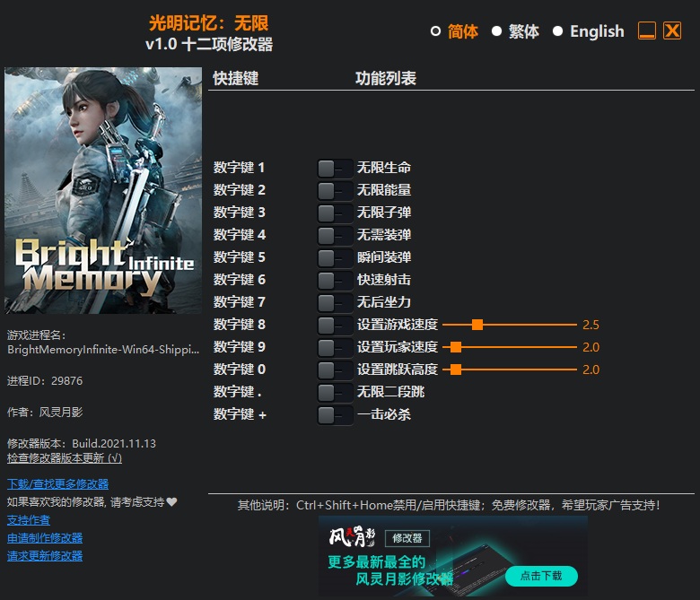Viewport: 700px width, 600px height.
Task: Click the title 光明记忆：无限
Action: click(x=208, y=23)
